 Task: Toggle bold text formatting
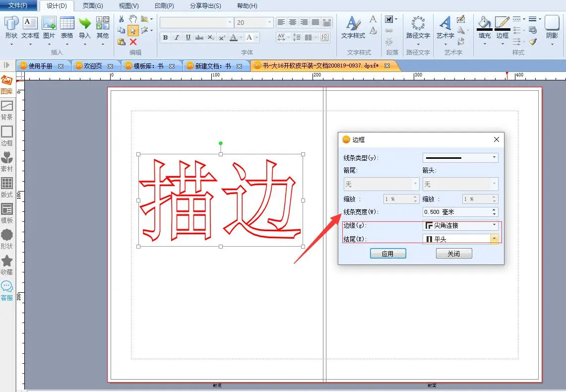click(165, 38)
